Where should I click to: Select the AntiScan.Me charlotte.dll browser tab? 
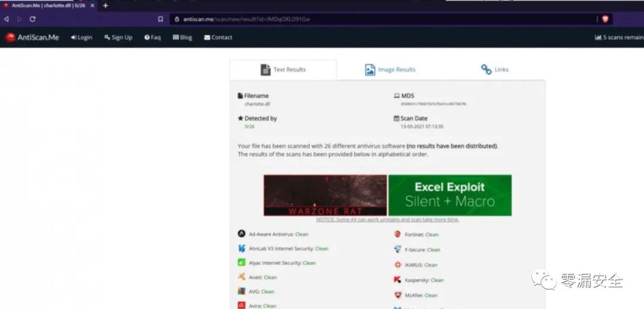click(x=49, y=6)
